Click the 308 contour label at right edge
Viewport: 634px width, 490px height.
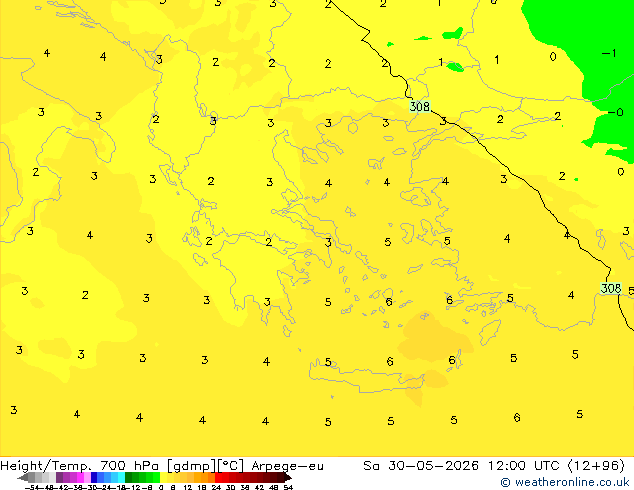pyautogui.click(x=611, y=288)
